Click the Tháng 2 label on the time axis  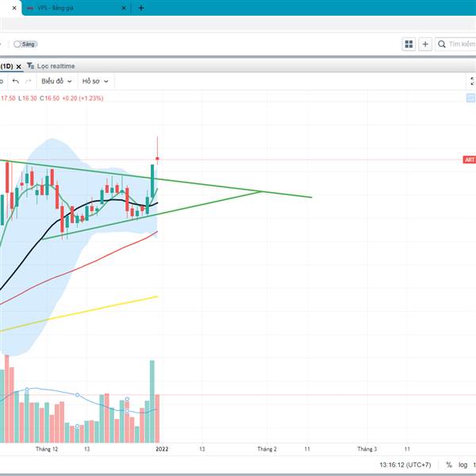tap(267, 449)
